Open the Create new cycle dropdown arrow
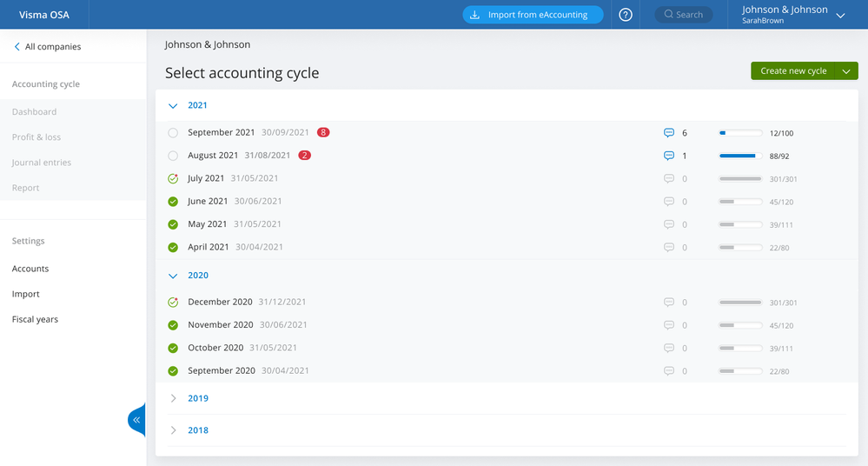This screenshot has width=868, height=466. click(x=846, y=71)
